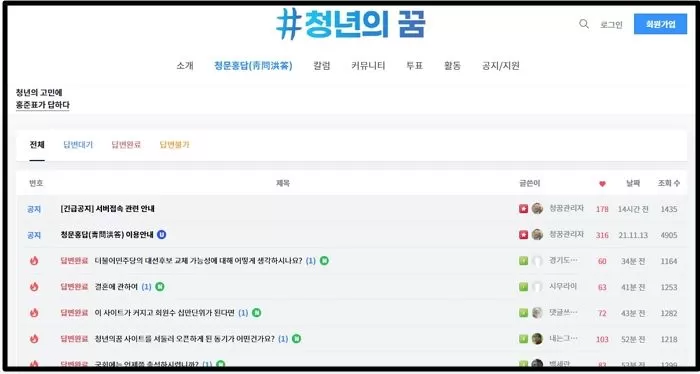The width and height of the screenshot is (700, 374).
Task: Click the date 21.11.13
Action: [x=633, y=235]
